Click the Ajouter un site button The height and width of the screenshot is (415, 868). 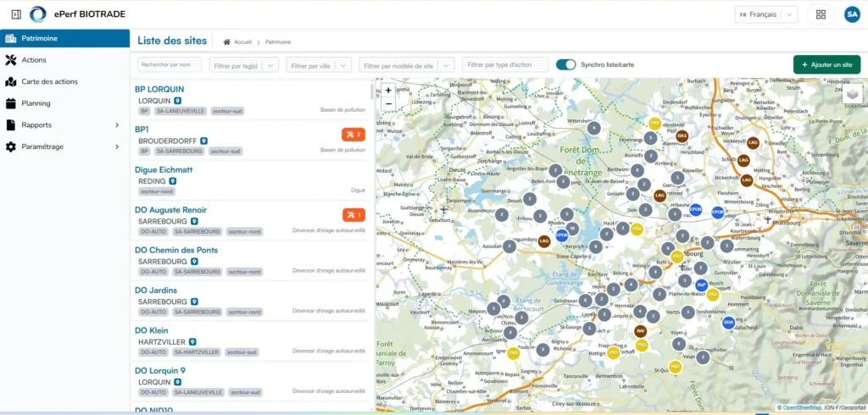tap(826, 64)
